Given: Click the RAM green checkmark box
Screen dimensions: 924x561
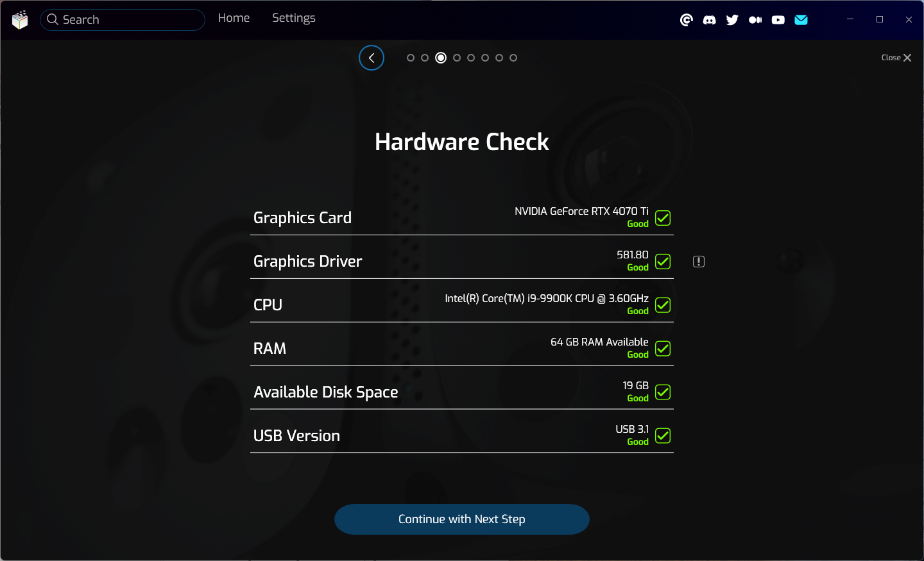Looking at the screenshot, I should point(663,349).
